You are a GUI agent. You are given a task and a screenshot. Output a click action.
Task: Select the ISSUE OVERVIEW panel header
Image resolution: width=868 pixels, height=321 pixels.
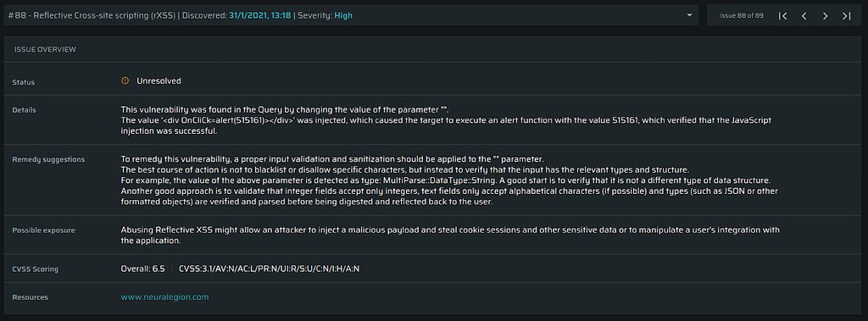point(45,49)
